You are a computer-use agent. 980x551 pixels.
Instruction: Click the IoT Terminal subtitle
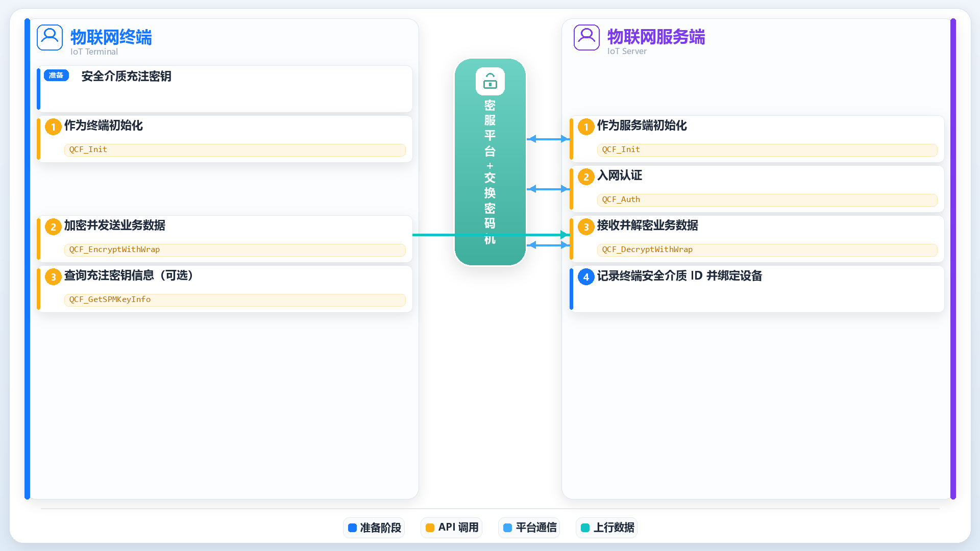[94, 52]
